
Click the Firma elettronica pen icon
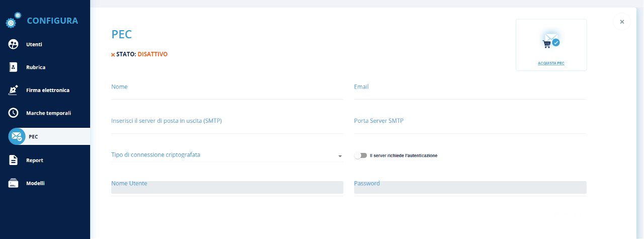pyautogui.click(x=14, y=90)
